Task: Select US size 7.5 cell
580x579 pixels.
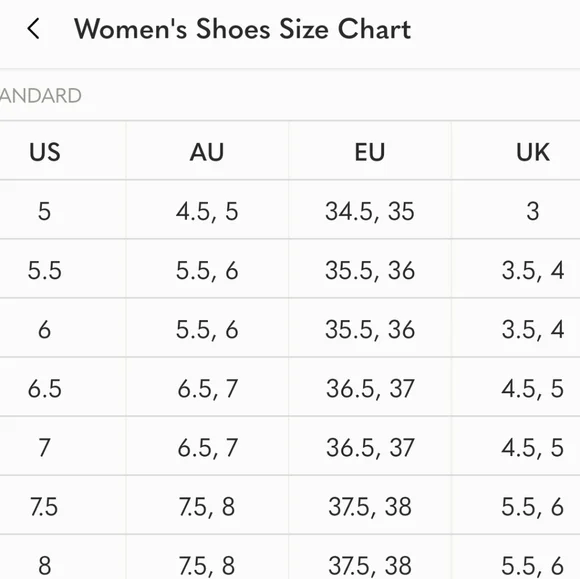Action: (44, 507)
